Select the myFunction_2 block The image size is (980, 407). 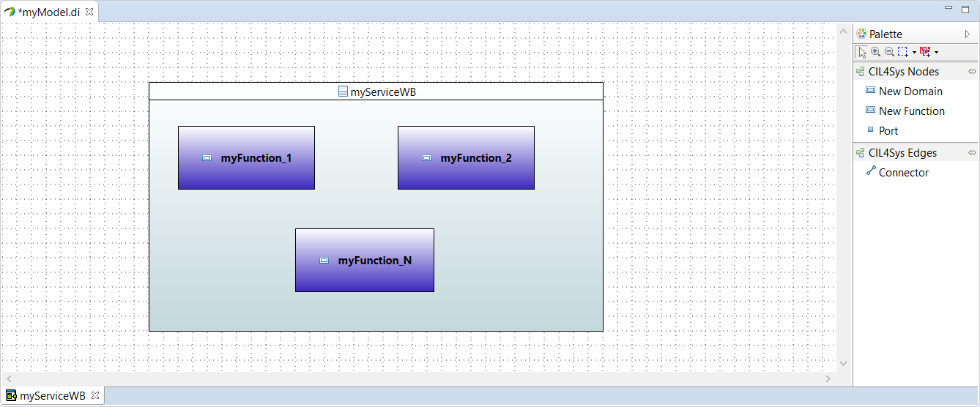(x=466, y=157)
